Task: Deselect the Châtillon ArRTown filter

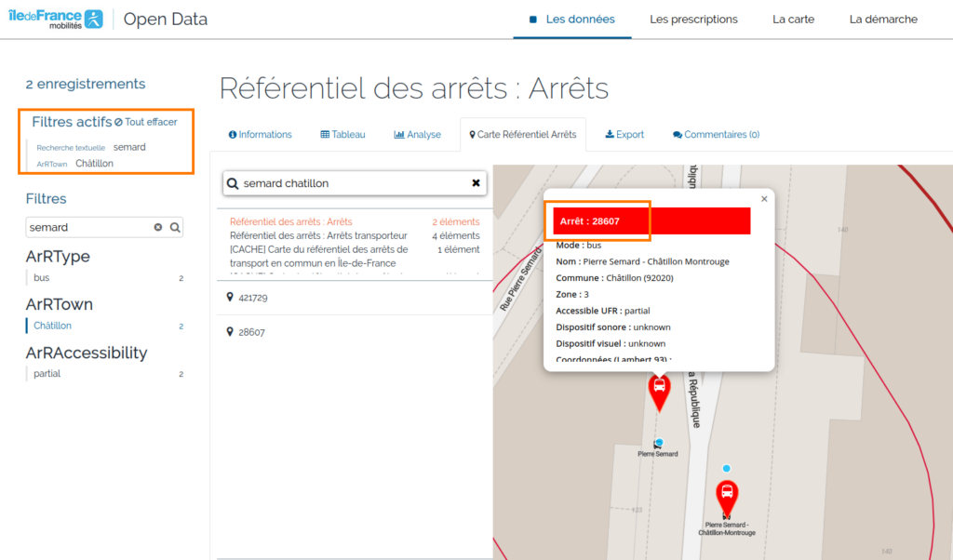Action: point(53,326)
